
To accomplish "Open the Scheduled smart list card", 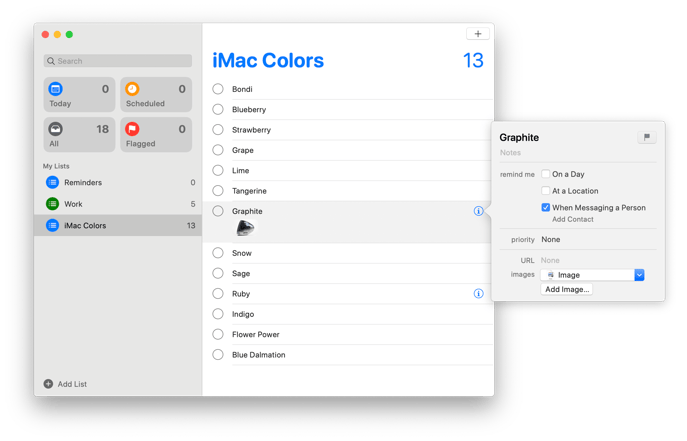I will click(x=156, y=95).
